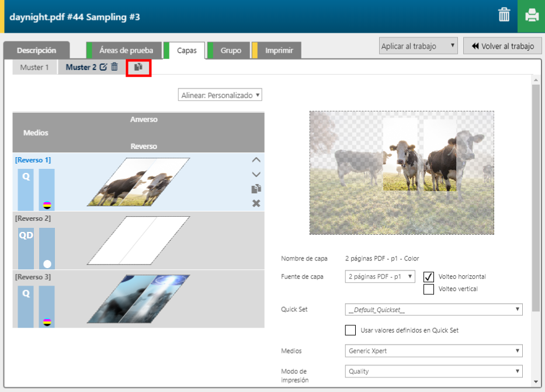Open the Medios Generic Xpert dropdown
The height and width of the screenshot is (392, 545).
(x=433, y=351)
